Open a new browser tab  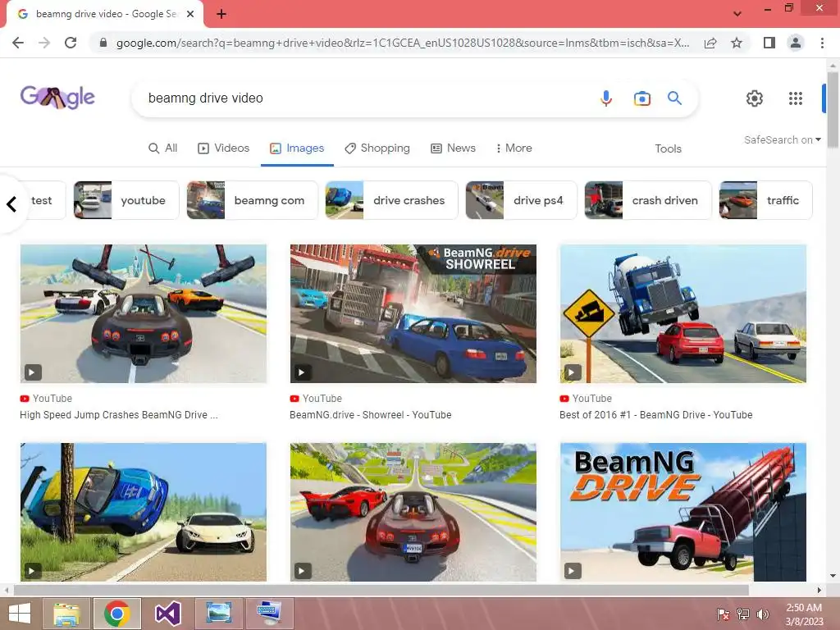(x=221, y=14)
